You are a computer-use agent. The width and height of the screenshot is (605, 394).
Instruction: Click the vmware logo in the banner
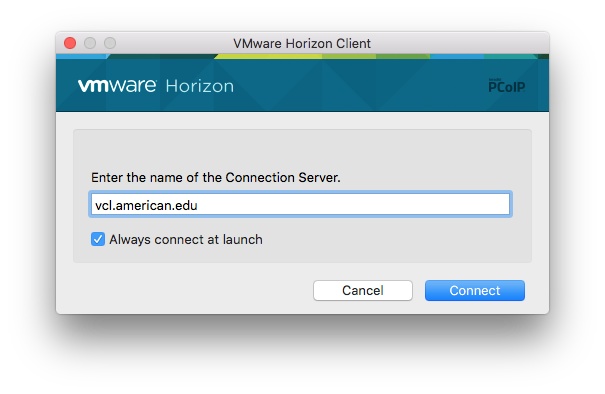point(117,85)
